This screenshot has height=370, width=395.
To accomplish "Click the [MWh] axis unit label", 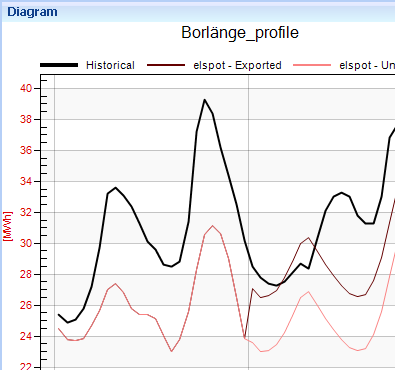I will click(7, 226).
